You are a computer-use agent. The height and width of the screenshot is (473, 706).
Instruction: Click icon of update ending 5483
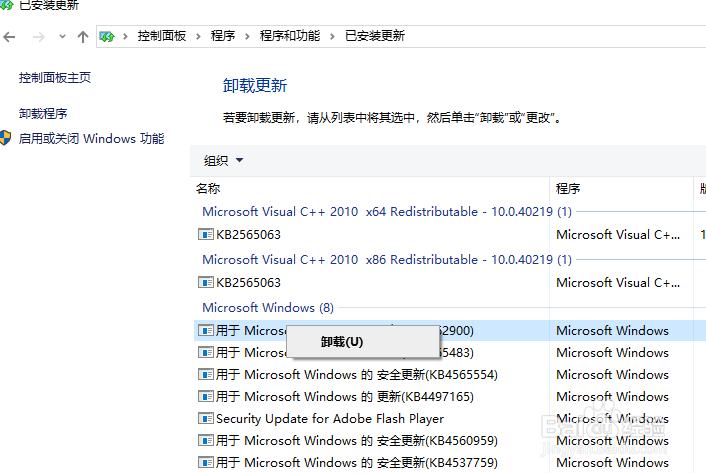[x=206, y=352]
